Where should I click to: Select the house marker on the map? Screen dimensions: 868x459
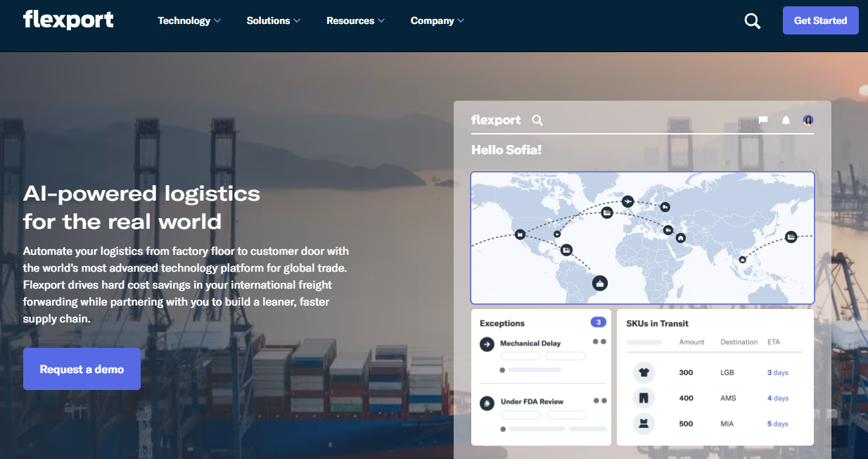(x=681, y=238)
